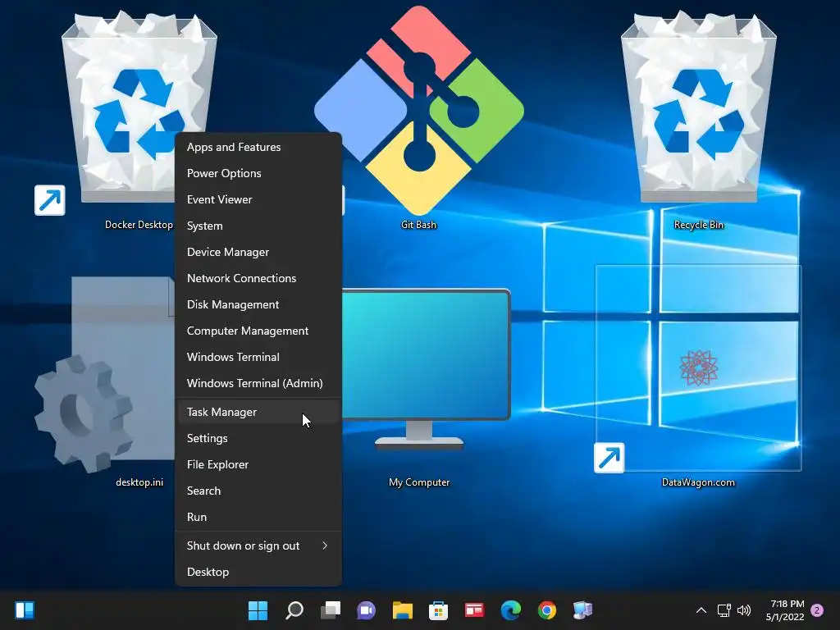Open Event Viewer from the menu
Viewport: 840px width, 630px height.
point(258,199)
